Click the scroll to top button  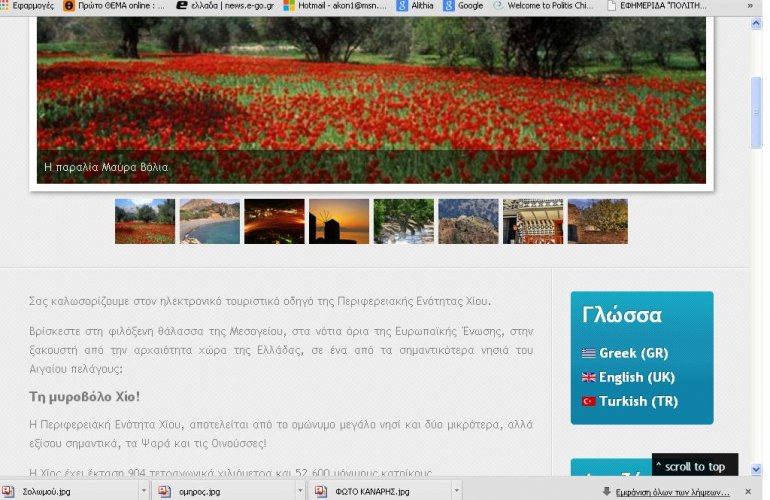tap(695, 465)
